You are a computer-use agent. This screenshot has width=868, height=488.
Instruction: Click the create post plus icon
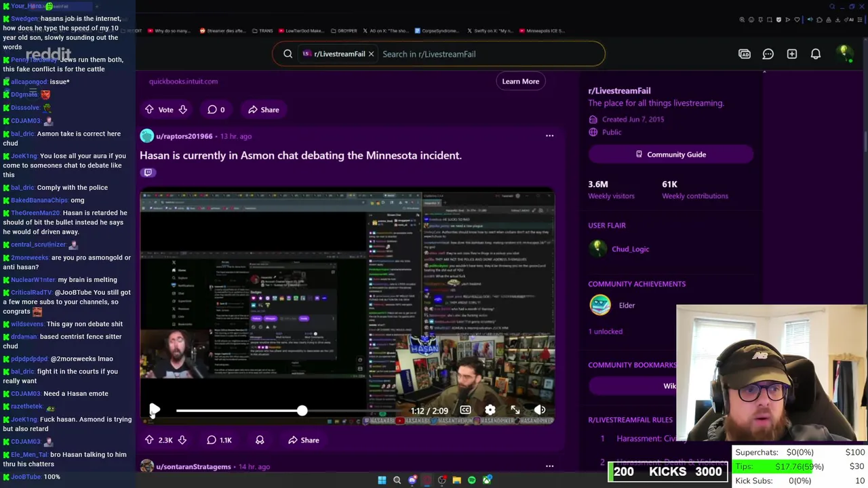pos(792,54)
